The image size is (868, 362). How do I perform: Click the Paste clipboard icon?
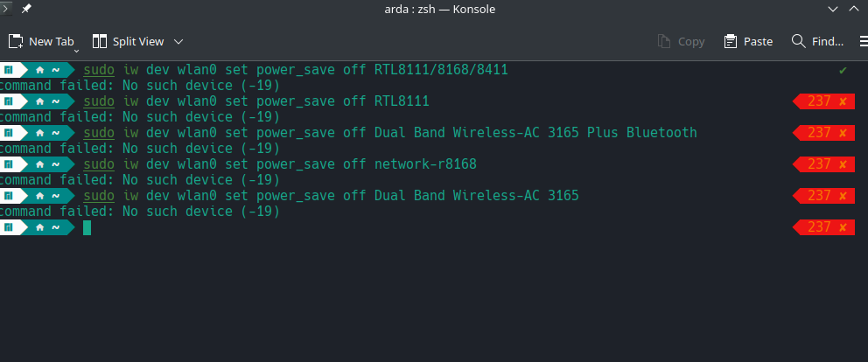(x=731, y=41)
